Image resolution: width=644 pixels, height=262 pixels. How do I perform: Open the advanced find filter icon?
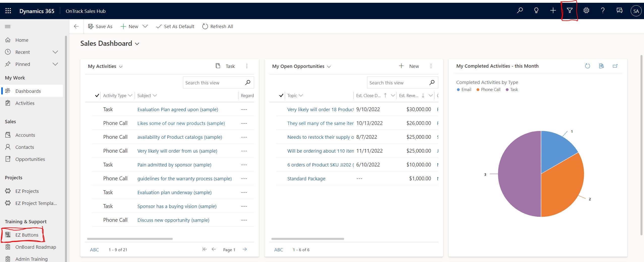tap(569, 11)
